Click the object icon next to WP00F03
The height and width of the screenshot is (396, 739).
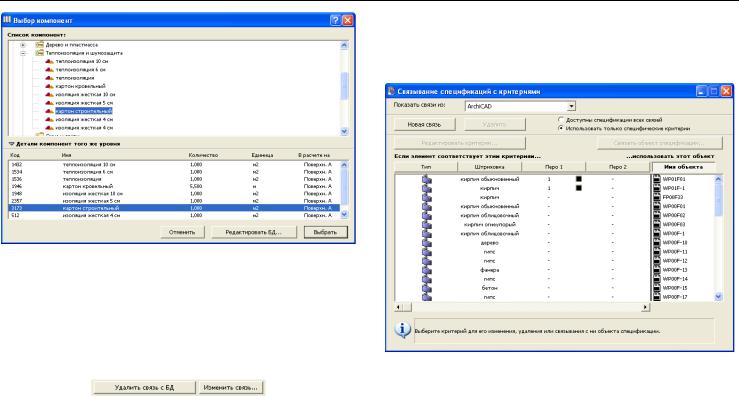[x=657, y=224]
